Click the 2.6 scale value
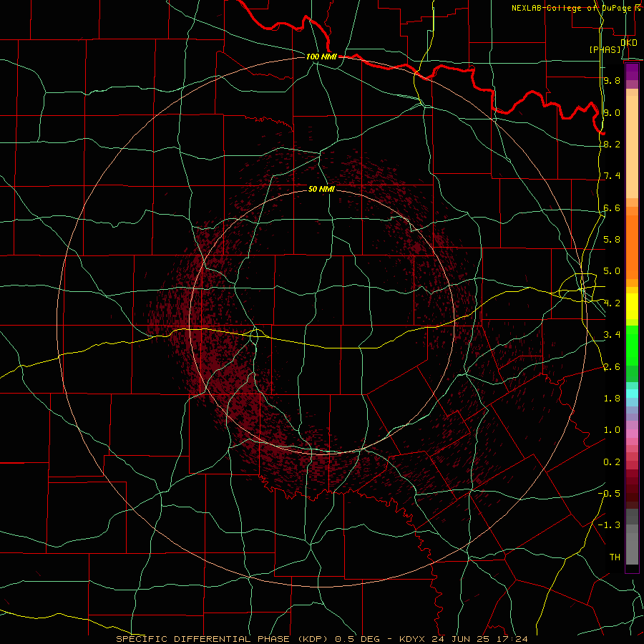 pyautogui.click(x=612, y=367)
